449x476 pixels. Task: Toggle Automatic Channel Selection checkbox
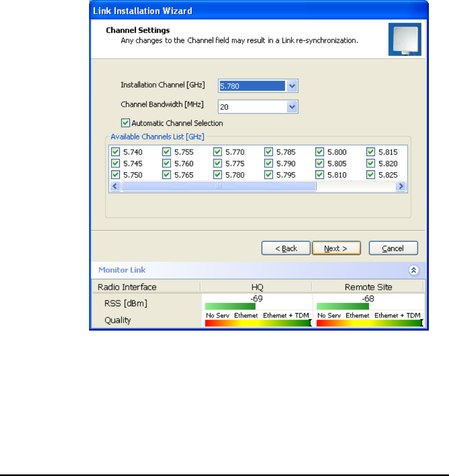pos(126,123)
